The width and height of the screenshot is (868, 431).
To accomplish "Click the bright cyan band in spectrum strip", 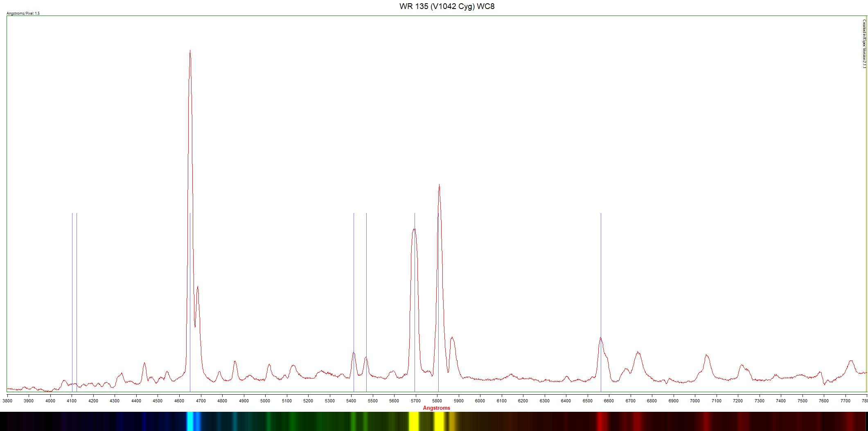I will 190,421.
